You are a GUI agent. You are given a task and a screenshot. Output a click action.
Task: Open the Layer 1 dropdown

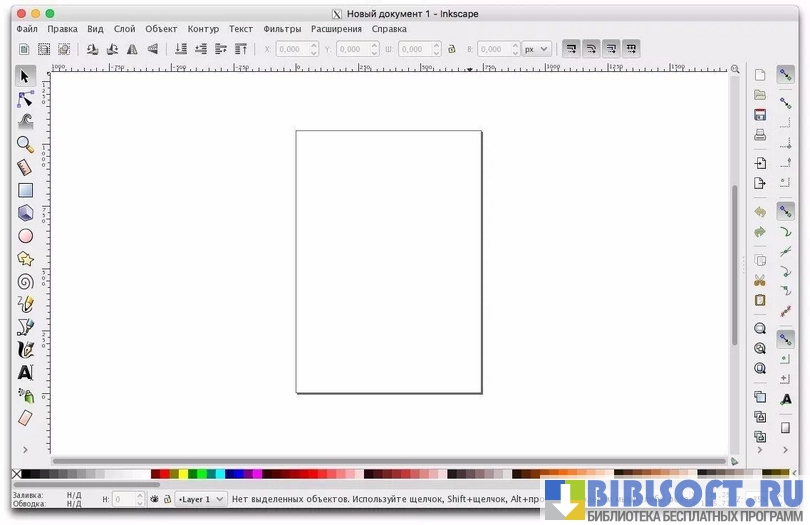pos(201,498)
